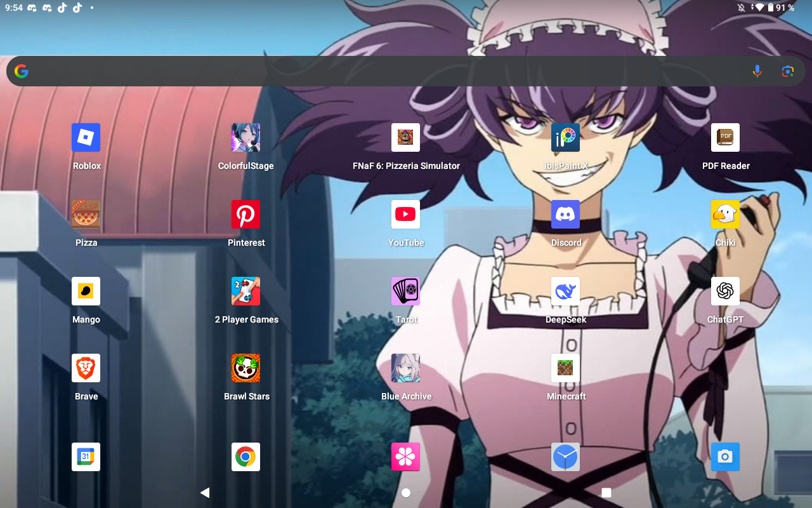Open the ChatGPT app
The height and width of the screenshot is (508, 812).
tap(725, 291)
